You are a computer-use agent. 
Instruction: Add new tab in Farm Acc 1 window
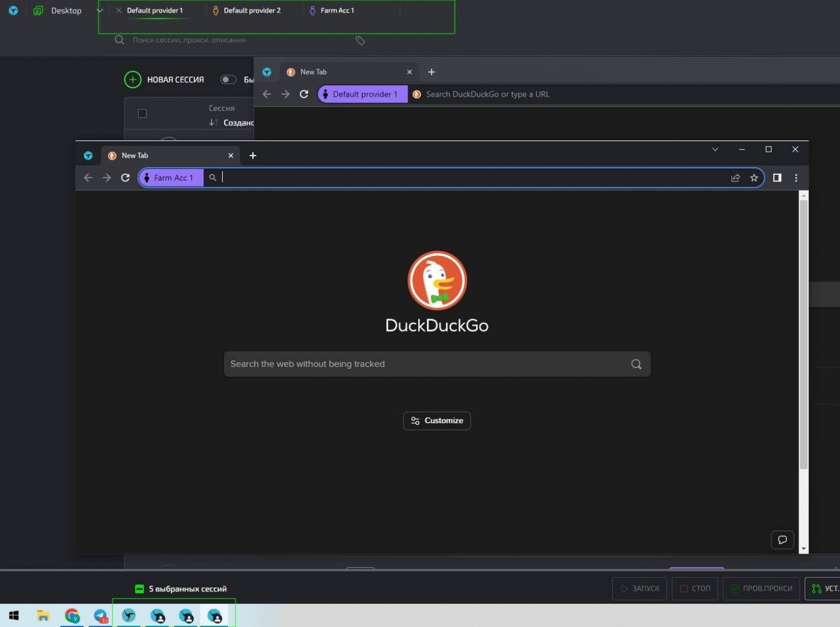(x=253, y=155)
